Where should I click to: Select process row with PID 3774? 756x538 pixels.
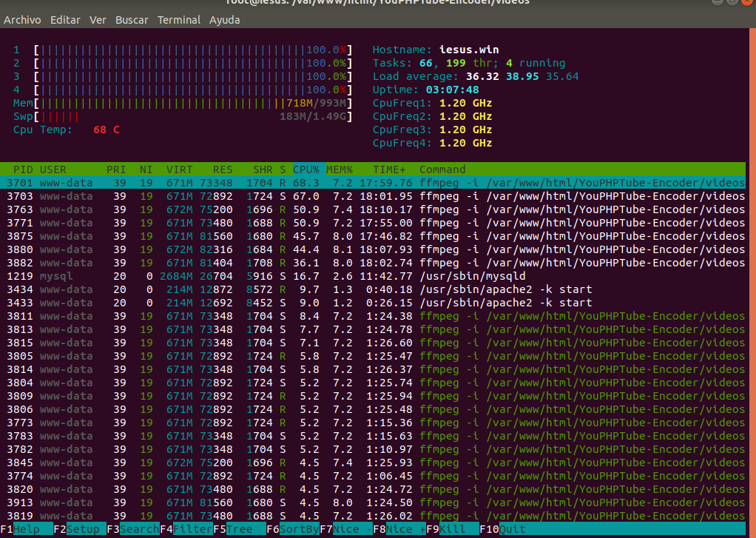click(373, 476)
